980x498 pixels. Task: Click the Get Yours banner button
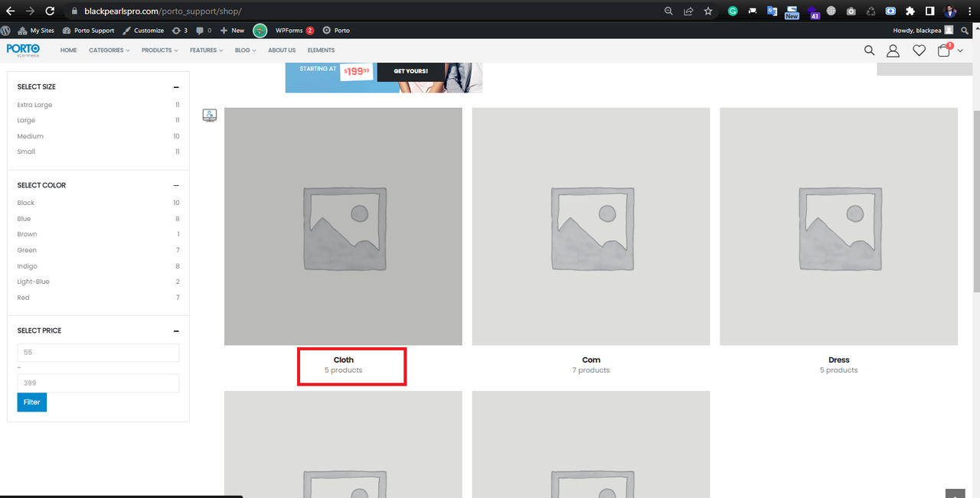coord(411,71)
